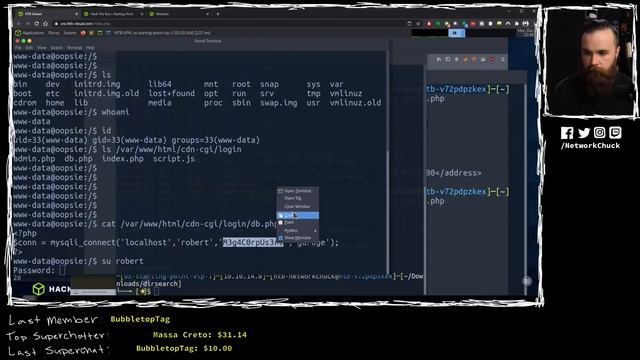Reload the browser page
This screenshot has width=640, height=360.
37,24
